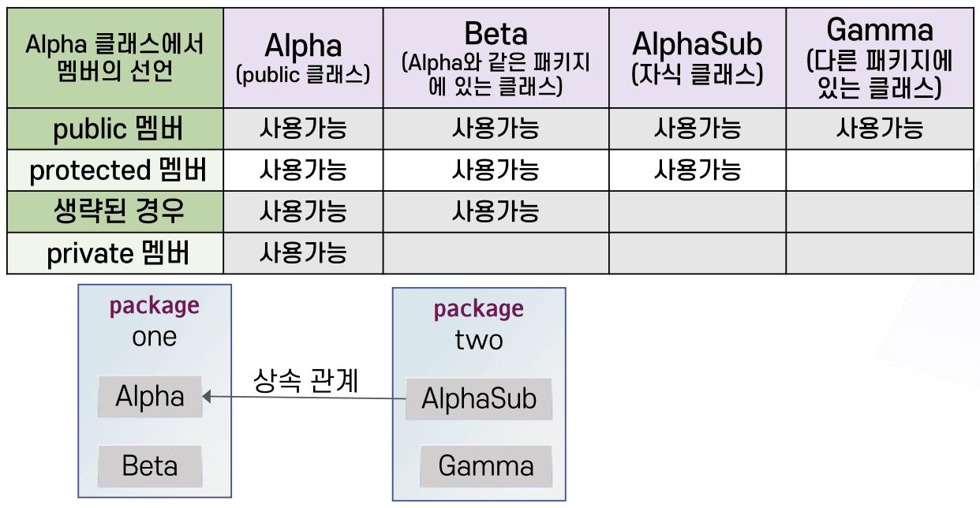Click empty cell in protected row, Gamma column
980x508 pixels.
pyautogui.click(x=879, y=170)
